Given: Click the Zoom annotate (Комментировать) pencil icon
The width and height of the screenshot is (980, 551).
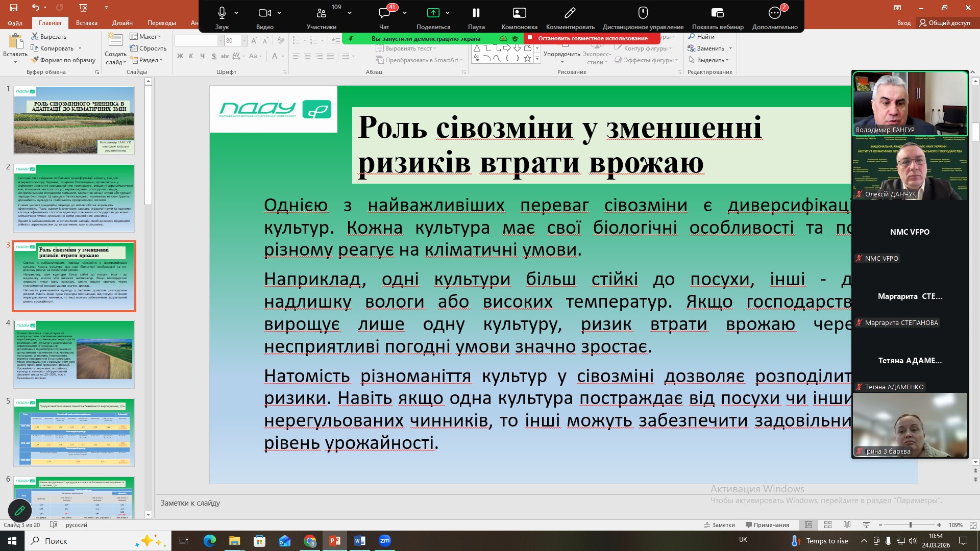Looking at the screenshot, I should [570, 13].
